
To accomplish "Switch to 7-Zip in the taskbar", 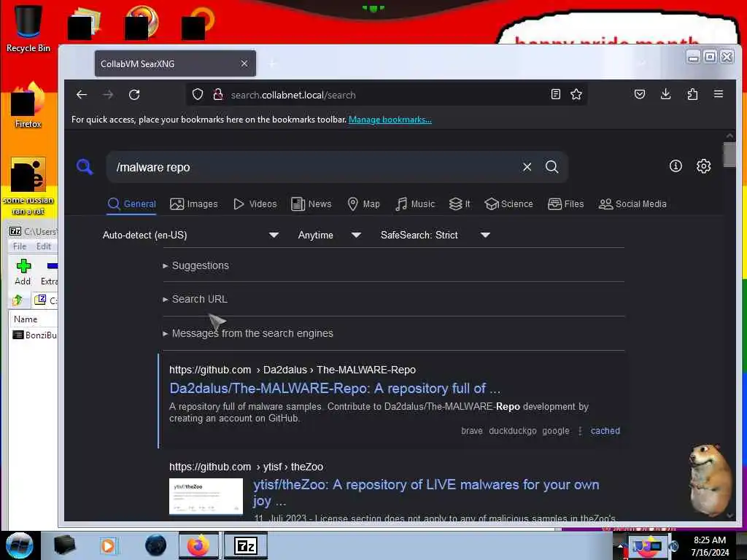I will tap(246, 545).
